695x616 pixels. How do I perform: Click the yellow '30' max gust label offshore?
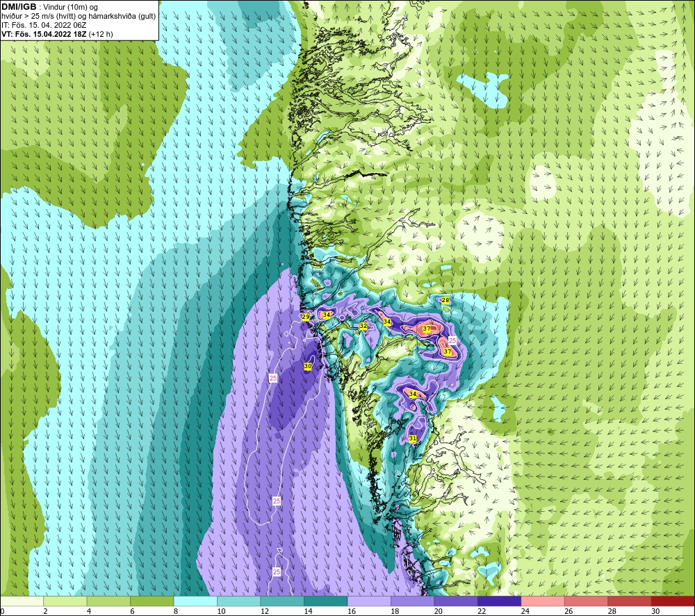coord(308,366)
